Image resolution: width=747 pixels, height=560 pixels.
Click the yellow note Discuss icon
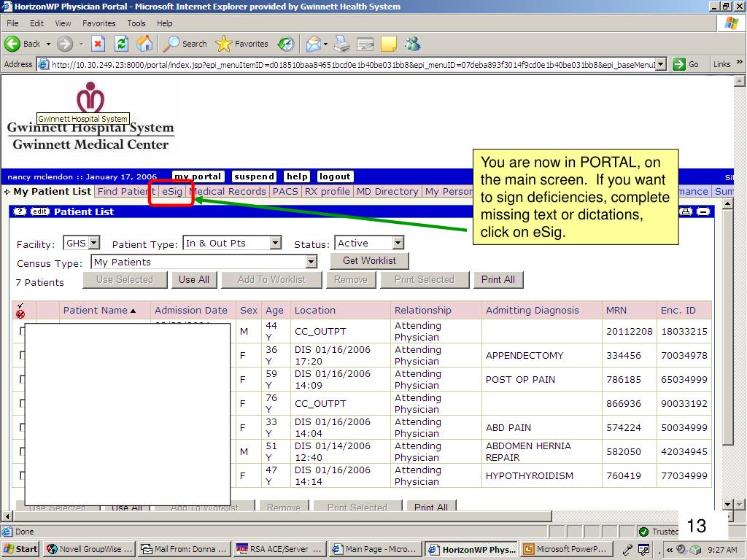(x=389, y=44)
